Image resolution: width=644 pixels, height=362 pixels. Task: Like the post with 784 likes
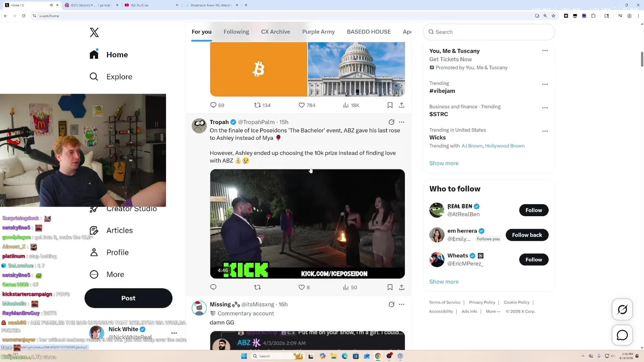[307, 105]
